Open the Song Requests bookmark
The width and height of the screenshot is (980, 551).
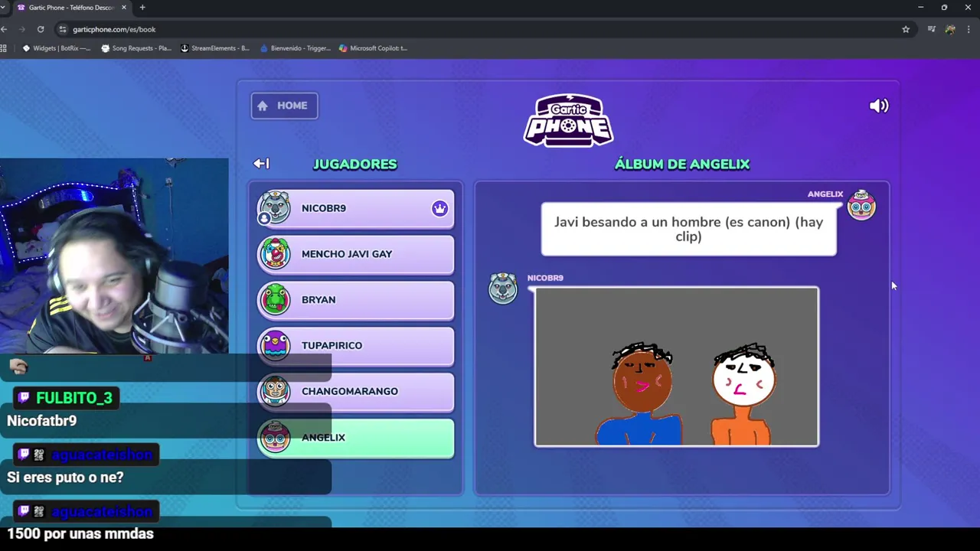136,48
